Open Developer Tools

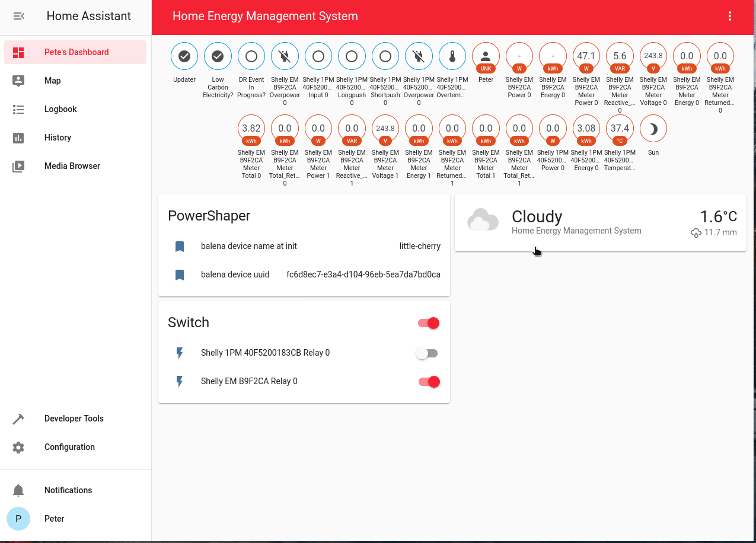pyautogui.click(x=75, y=419)
